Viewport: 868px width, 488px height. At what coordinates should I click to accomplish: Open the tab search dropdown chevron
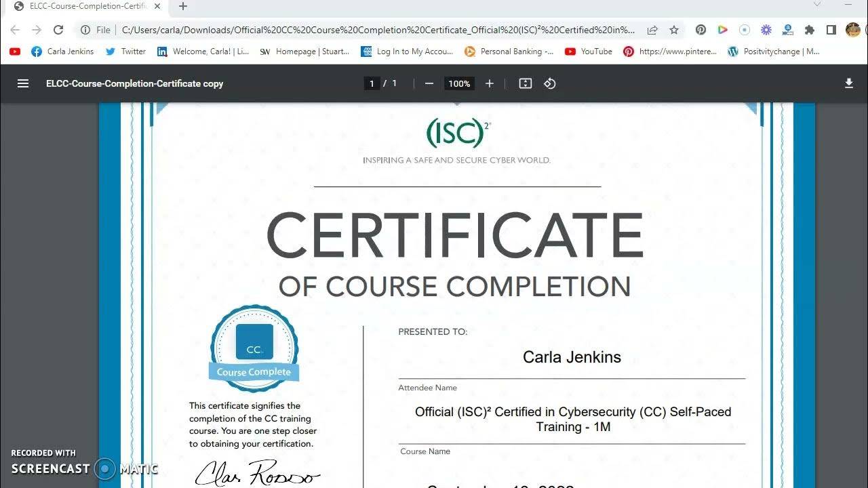pos(817,5)
